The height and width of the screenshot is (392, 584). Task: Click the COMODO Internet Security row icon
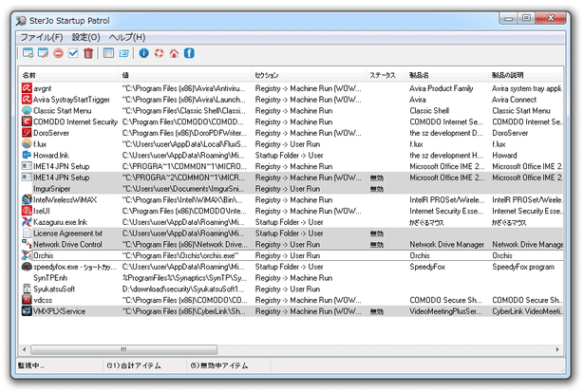[27, 121]
